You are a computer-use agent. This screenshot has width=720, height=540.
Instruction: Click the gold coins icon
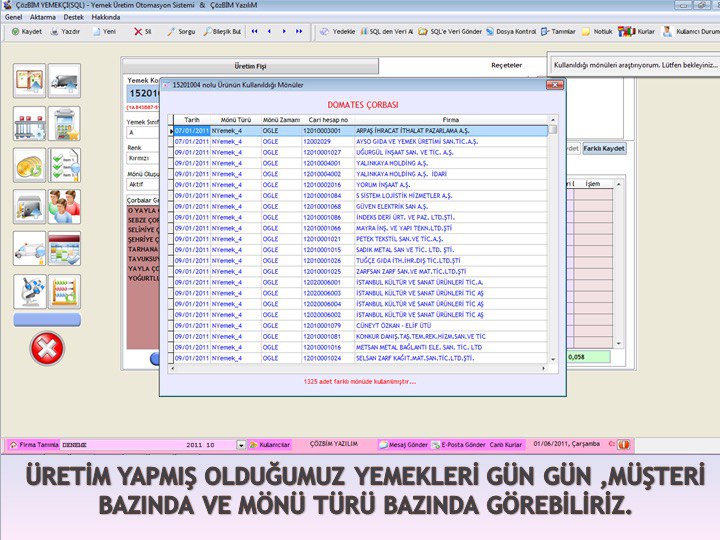28,165
